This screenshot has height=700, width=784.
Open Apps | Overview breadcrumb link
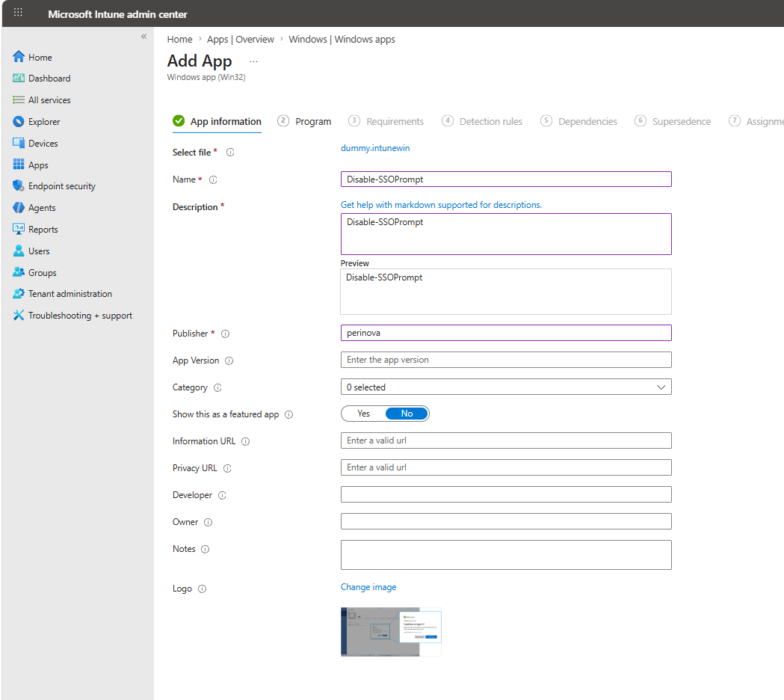(241, 39)
